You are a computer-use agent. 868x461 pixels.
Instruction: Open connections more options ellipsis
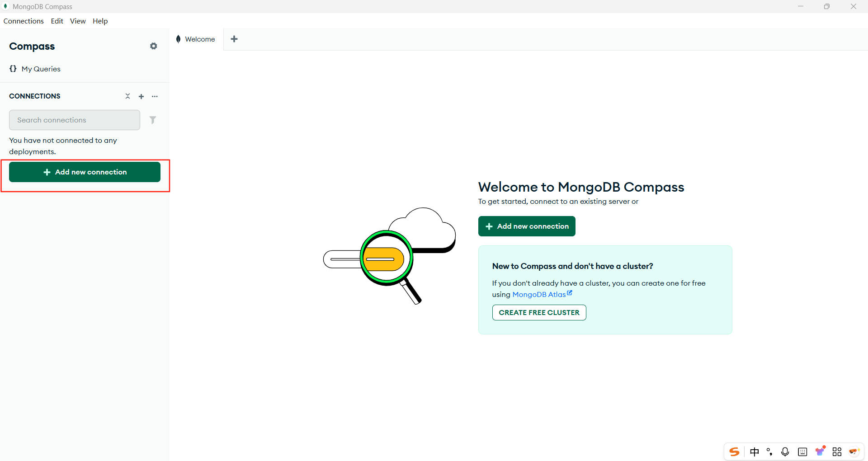155,96
